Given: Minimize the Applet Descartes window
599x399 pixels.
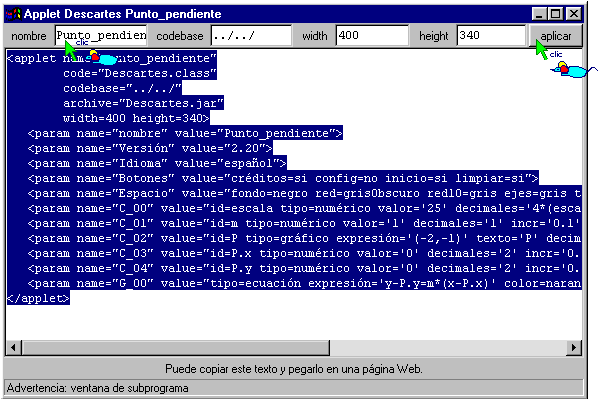Looking at the screenshot, I should (539, 14).
